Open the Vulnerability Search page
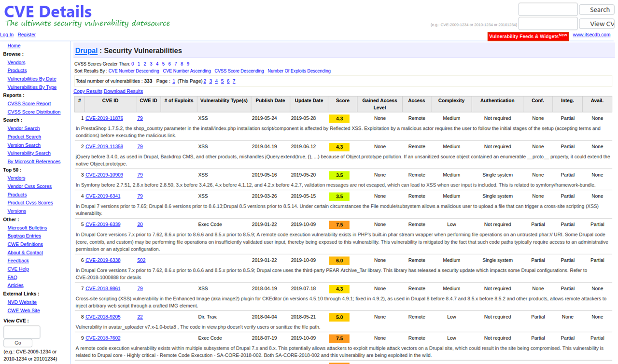Image resolution: width=618 pixels, height=364 pixels. coord(29,154)
